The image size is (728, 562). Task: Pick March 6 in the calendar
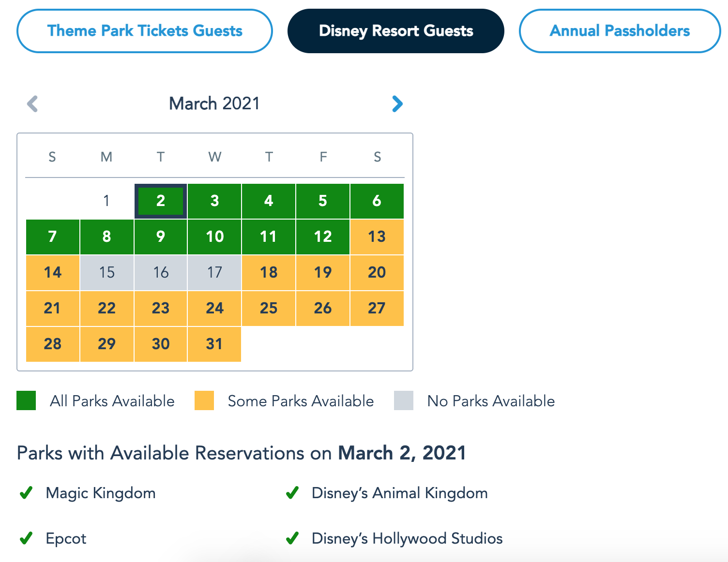pos(377,201)
